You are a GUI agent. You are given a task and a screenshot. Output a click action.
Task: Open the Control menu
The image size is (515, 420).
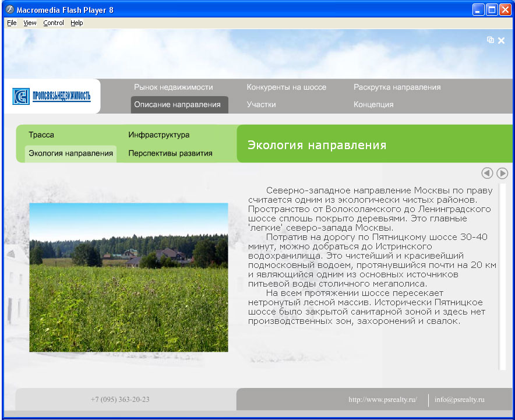[x=54, y=23]
